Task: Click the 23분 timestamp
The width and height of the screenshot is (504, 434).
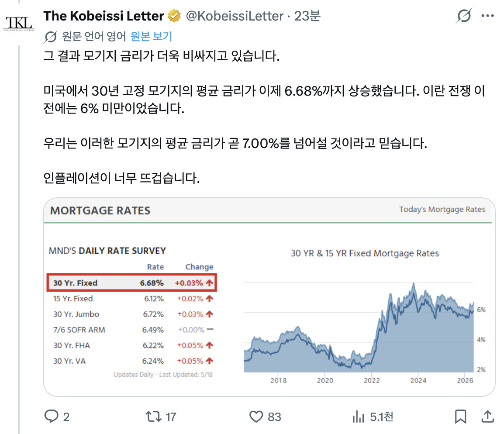Action: point(307,16)
